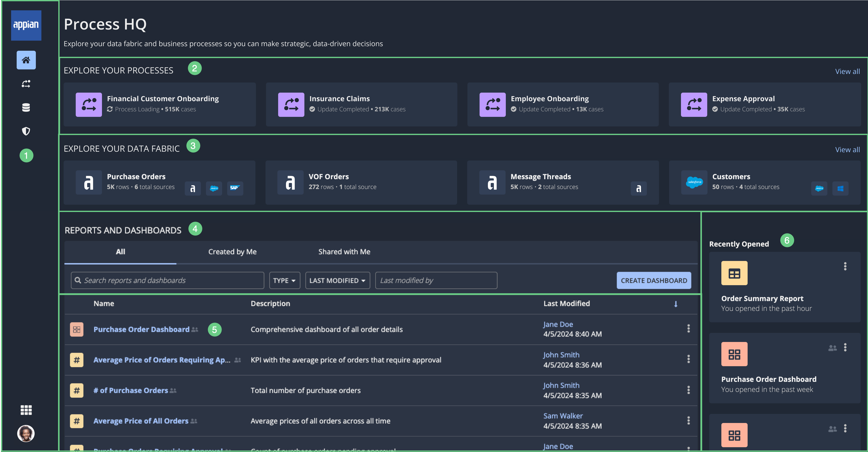
Task: Open options for # of Purchase Orders row
Action: tap(688, 390)
